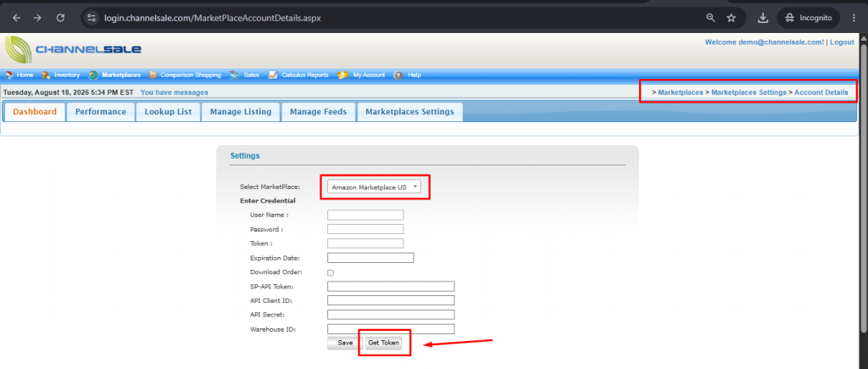Image resolution: width=868 pixels, height=369 pixels.
Task: Click the Calculus Reports chart icon
Action: click(273, 75)
